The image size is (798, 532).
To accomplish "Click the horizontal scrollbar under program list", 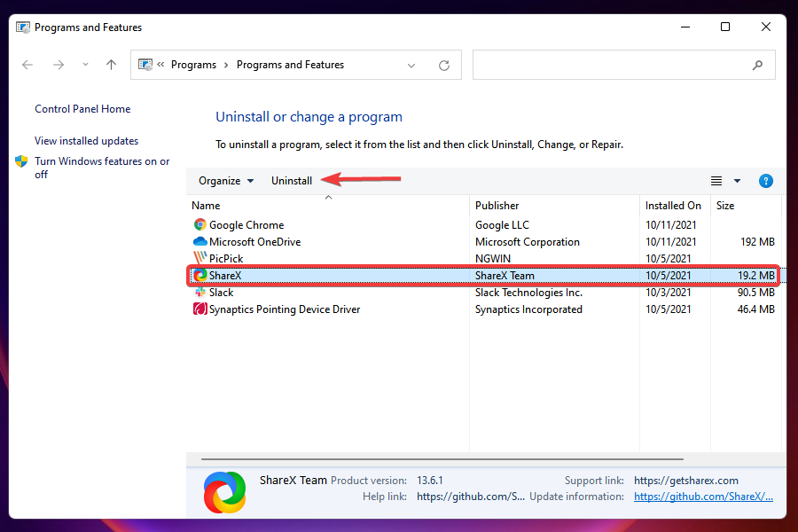I will pyautogui.click(x=442, y=458).
